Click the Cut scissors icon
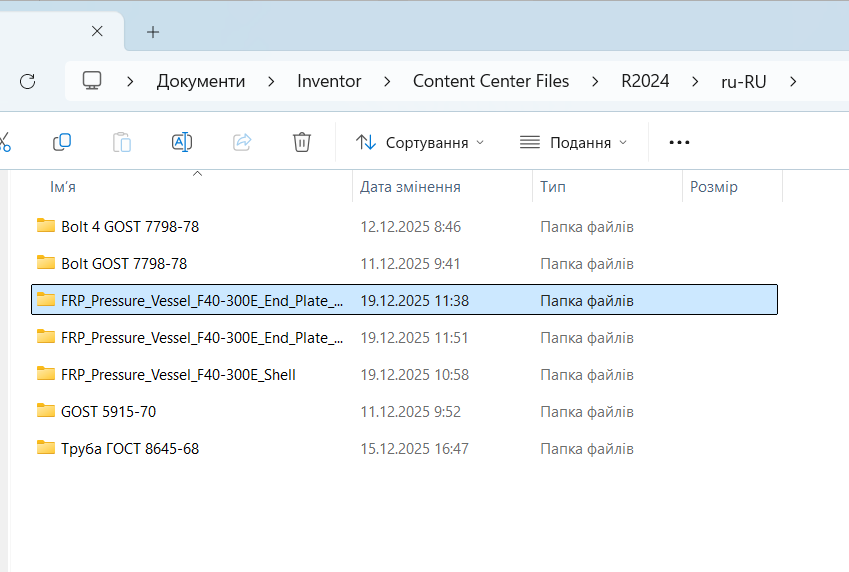Image resolution: width=849 pixels, height=572 pixels. coord(5,142)
